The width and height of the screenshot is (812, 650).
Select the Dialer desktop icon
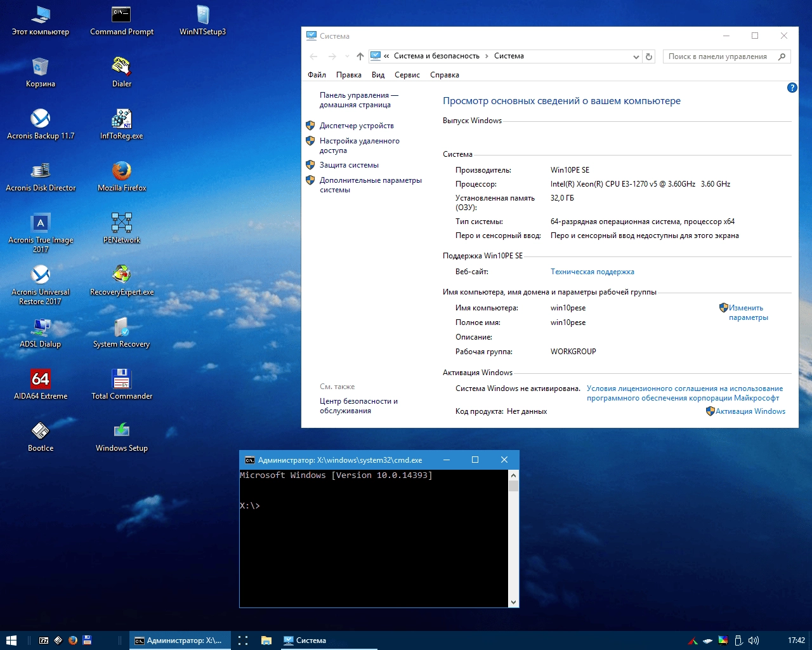(x=122, y=73)
